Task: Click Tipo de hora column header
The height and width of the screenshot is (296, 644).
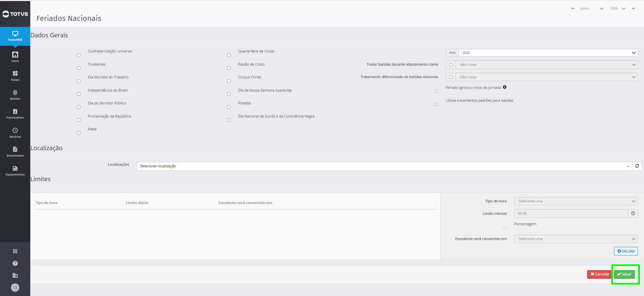Action: [46, 203]
